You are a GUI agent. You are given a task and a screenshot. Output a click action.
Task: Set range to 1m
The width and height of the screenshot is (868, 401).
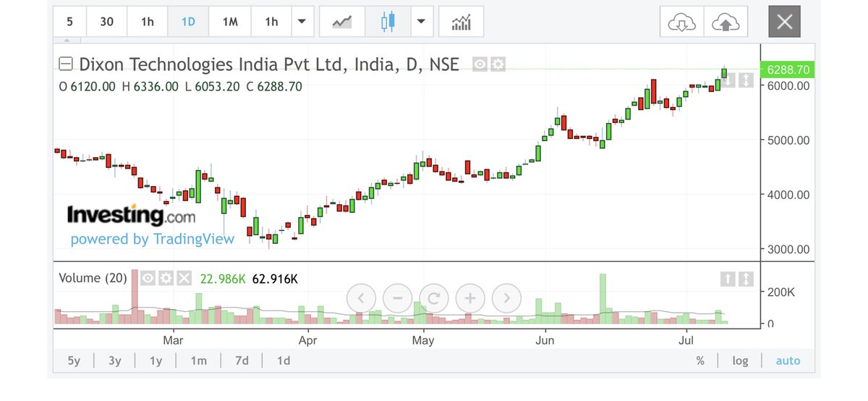coord(198,360)
